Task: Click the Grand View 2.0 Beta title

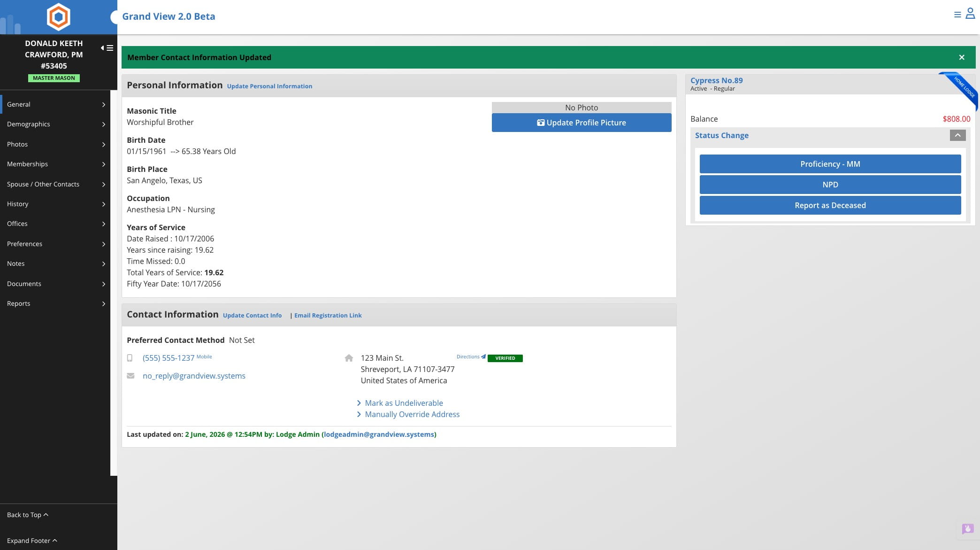Action: pyautogui.click(x=168, y=16)
